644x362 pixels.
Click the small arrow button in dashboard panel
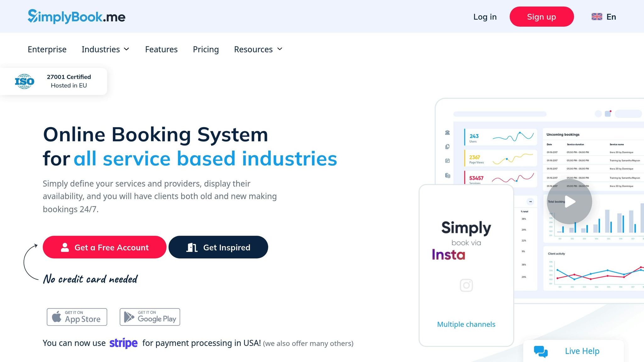(x=530, y=202)
